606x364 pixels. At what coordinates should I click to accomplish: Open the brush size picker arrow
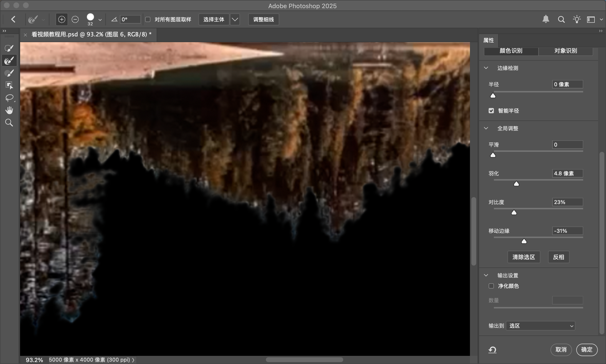coord(100,20)
